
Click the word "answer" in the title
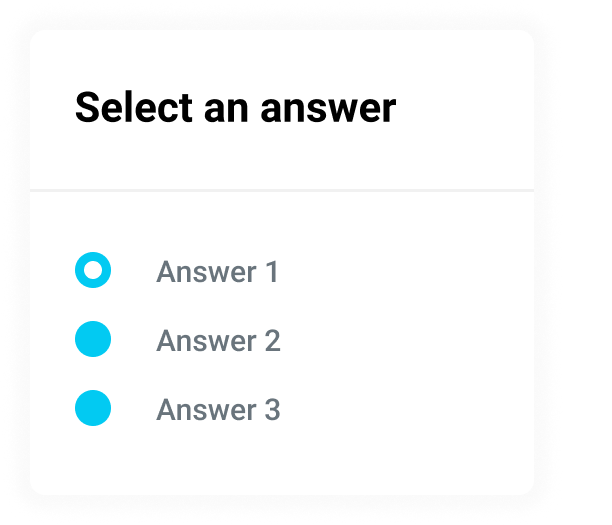point(329,109)
